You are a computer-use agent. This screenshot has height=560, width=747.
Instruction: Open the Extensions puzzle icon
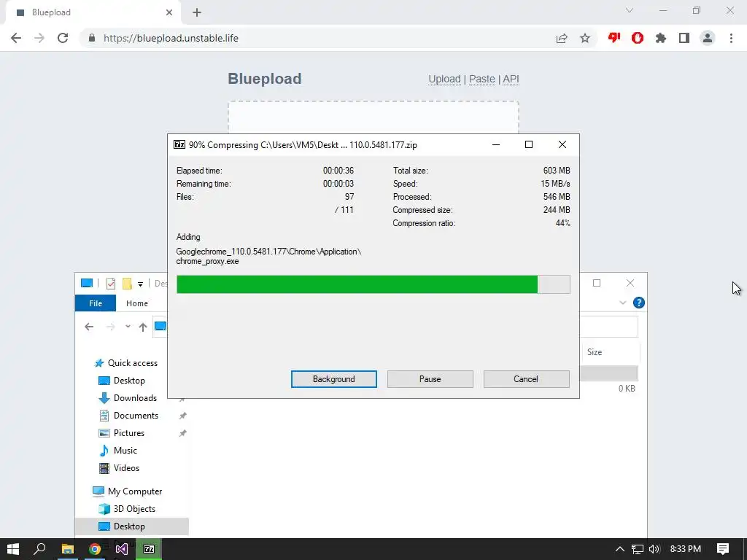point(661,38)
